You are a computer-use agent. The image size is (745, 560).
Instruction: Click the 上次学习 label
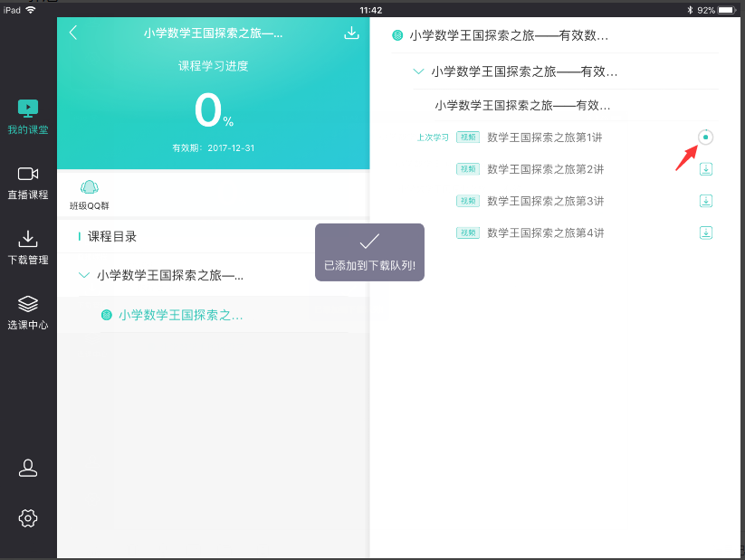pyautogui.click(x=433, y=138)
